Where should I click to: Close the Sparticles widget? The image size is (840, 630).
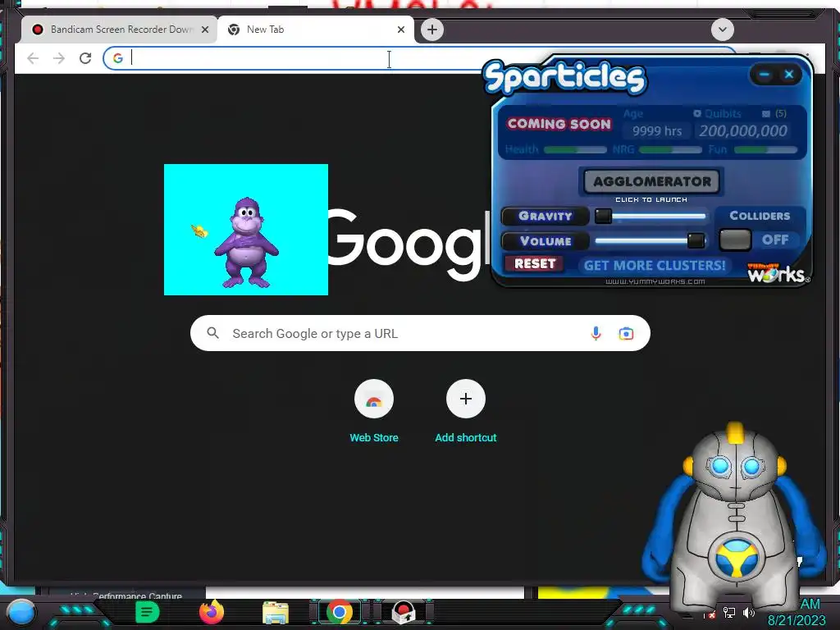[x=789, y=75]
